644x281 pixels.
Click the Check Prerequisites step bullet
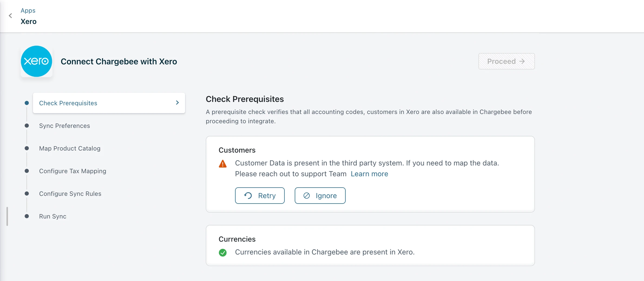pyautogui.click(x=27, y=103)
